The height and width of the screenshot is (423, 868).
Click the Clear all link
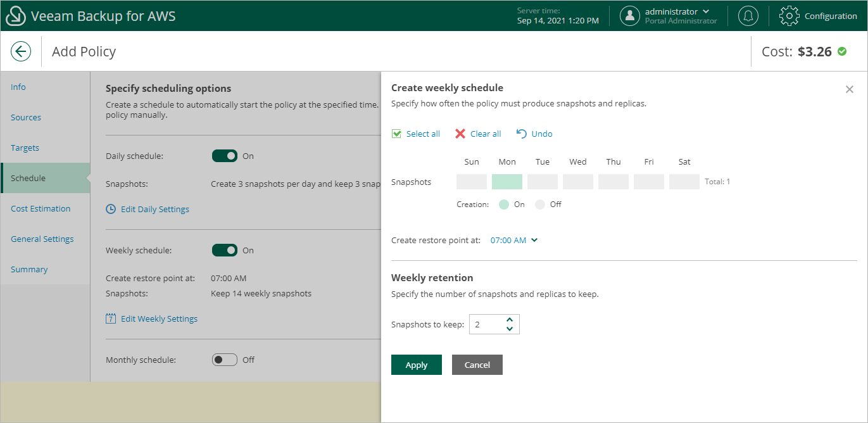tap(486, 134)
